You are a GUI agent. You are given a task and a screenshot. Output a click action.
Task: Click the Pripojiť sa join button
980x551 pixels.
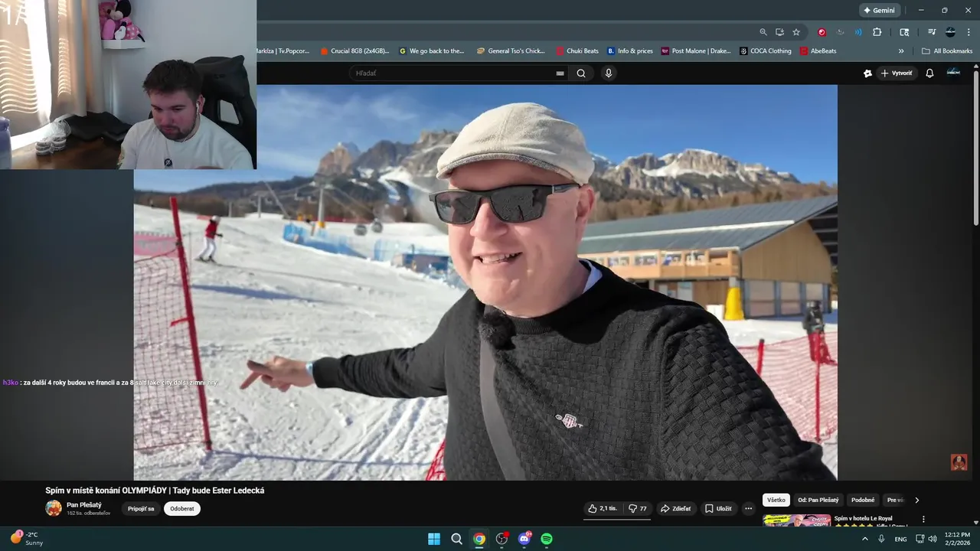coord(141,509)
